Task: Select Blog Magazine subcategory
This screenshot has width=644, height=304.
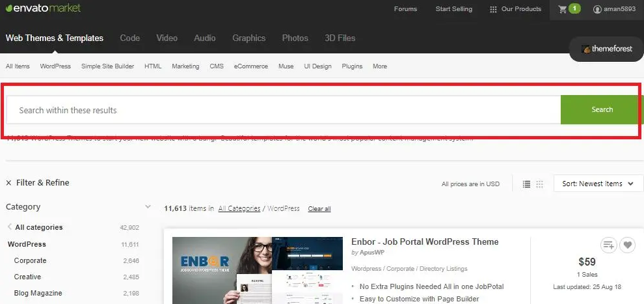Action: (38, 294)
